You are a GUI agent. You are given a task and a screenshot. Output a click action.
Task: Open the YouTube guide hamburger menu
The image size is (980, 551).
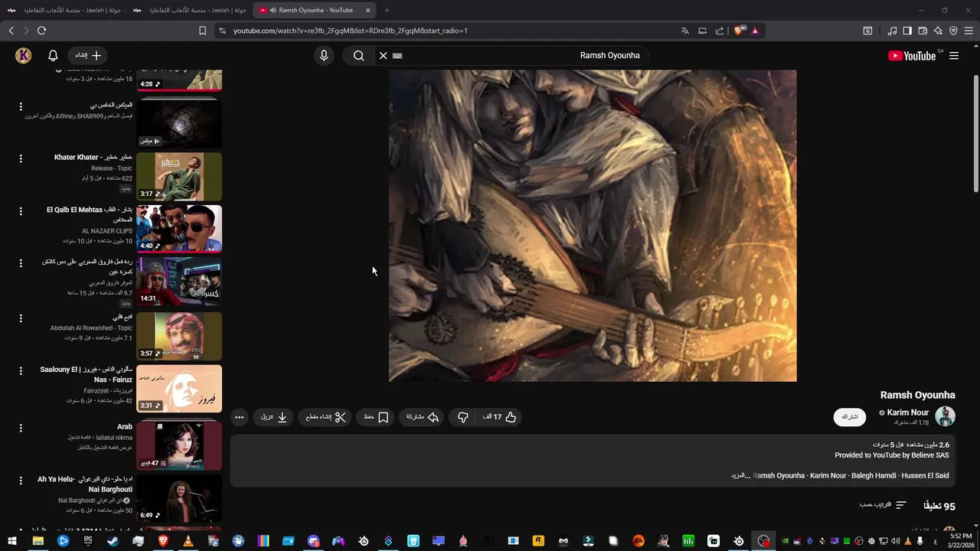954,56
